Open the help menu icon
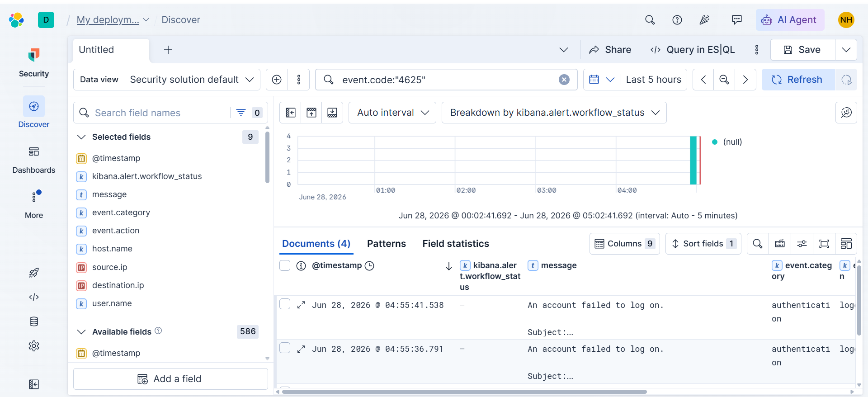Viewport: 868px width, 397px height. pyautogui.click(x=677, y=20)
